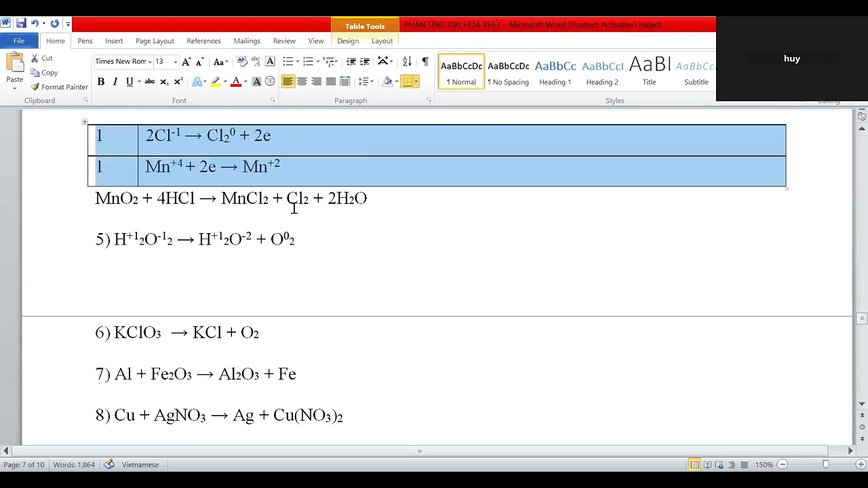Apply the No Spacing style

[509, 72]
